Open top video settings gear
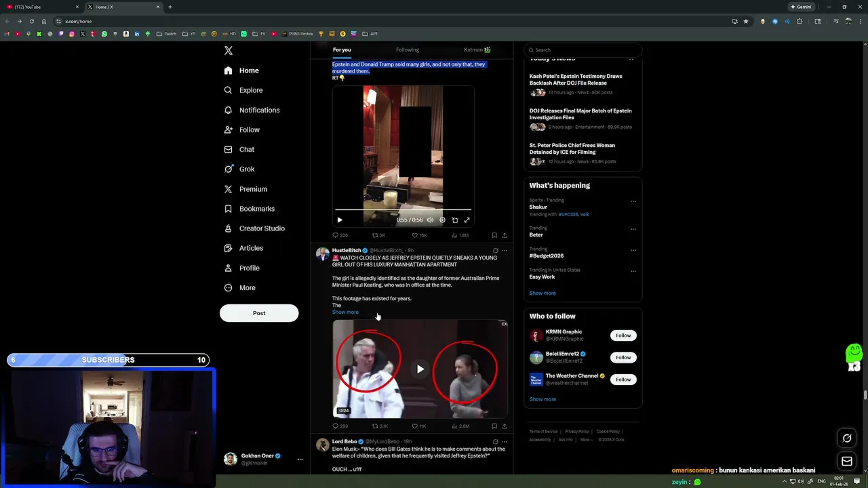The image size is (868, 488). [x=442, y=220]
